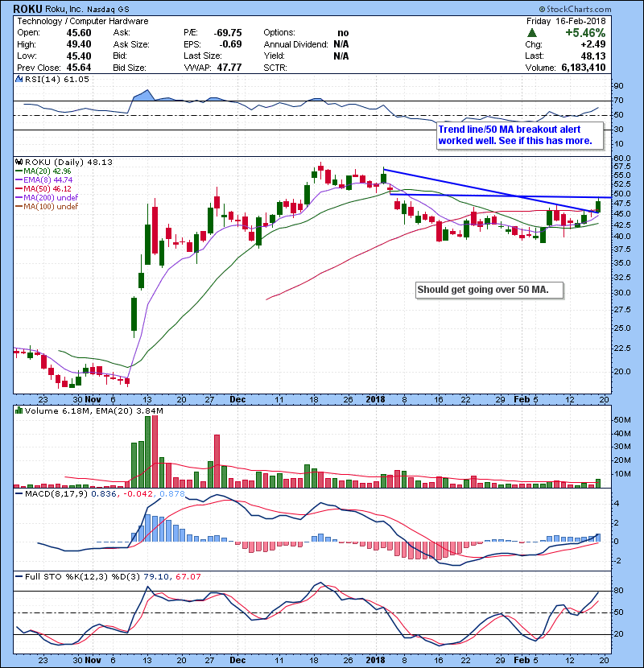
Task: Click the ROKU (Daily) 48.13 label
Action: pyautogui.click(x=68, y=163)
